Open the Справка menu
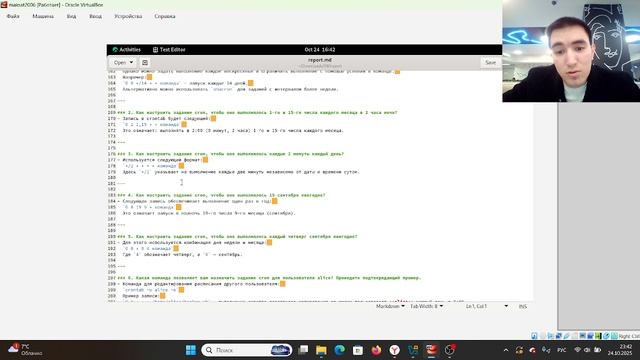Screen dimensions: 640x360 (165, 16)
